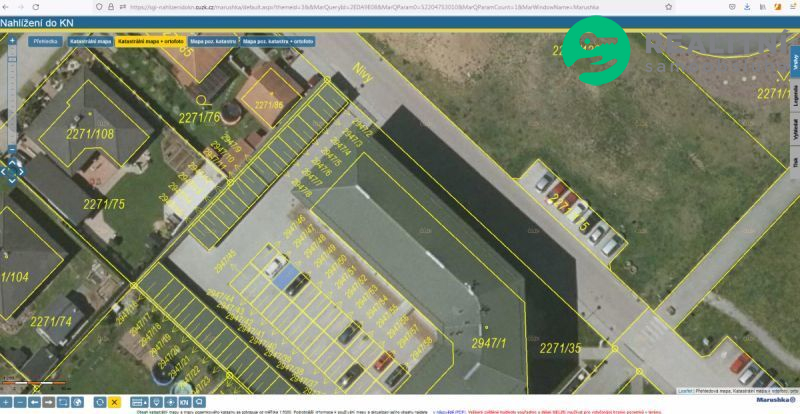The width and height of the screenshot is (800, 414).
Task: Open the Vrstvy side panel tab
Action: point(795,61)
